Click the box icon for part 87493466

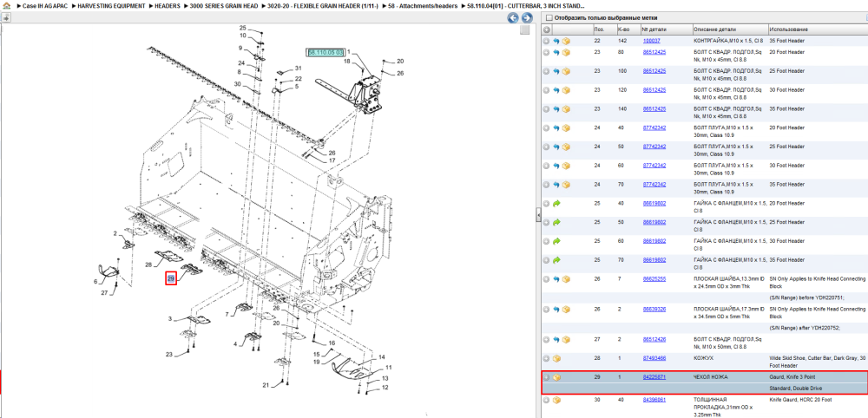556,358
